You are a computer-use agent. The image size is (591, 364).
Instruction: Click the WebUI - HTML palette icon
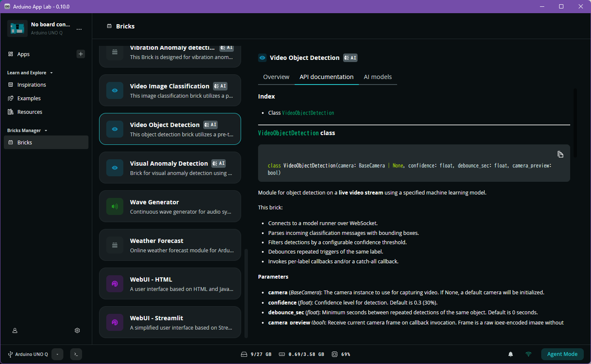coord(115,284)
